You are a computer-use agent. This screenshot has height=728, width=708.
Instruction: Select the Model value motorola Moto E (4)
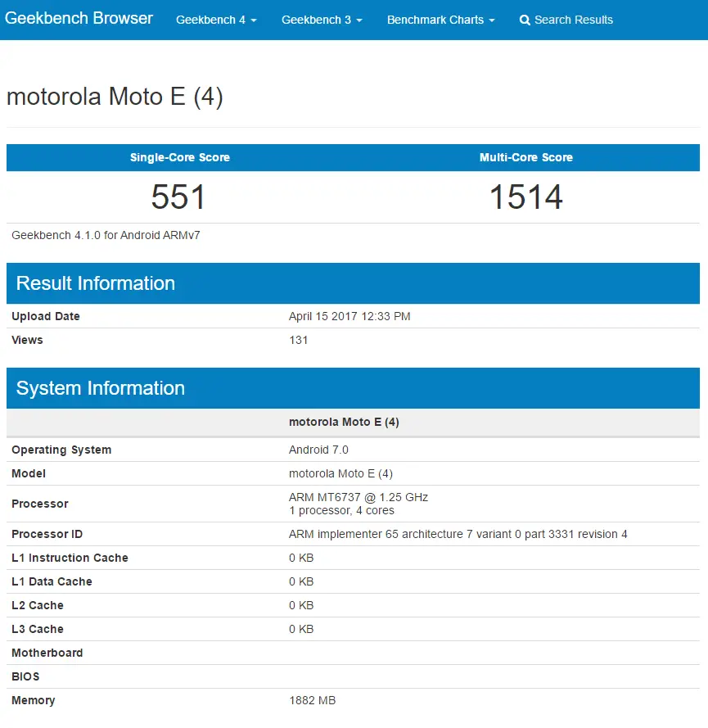pos(340,473)
